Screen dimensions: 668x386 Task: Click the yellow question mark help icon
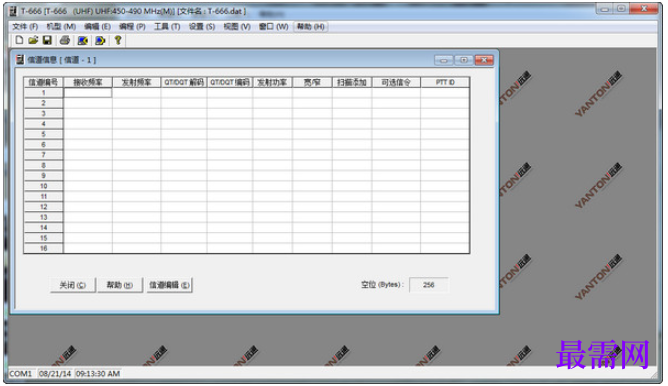tap(118, 40)
